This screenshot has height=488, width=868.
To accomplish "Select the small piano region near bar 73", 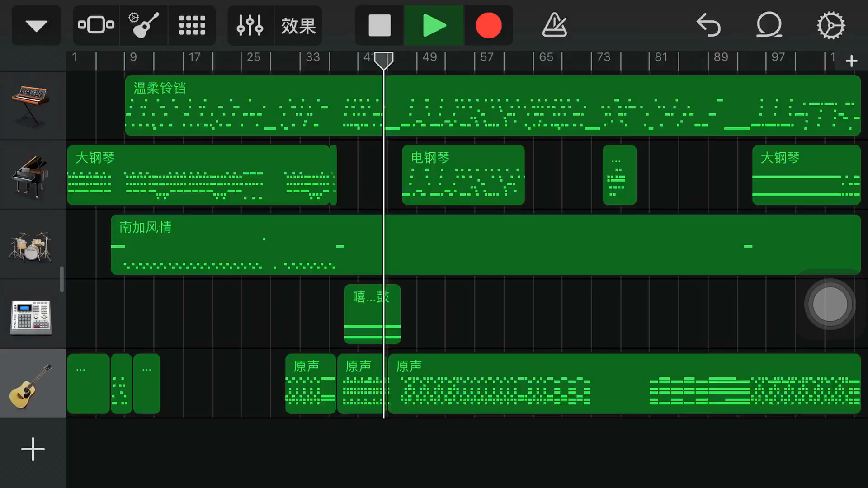I will pos(620,175).
